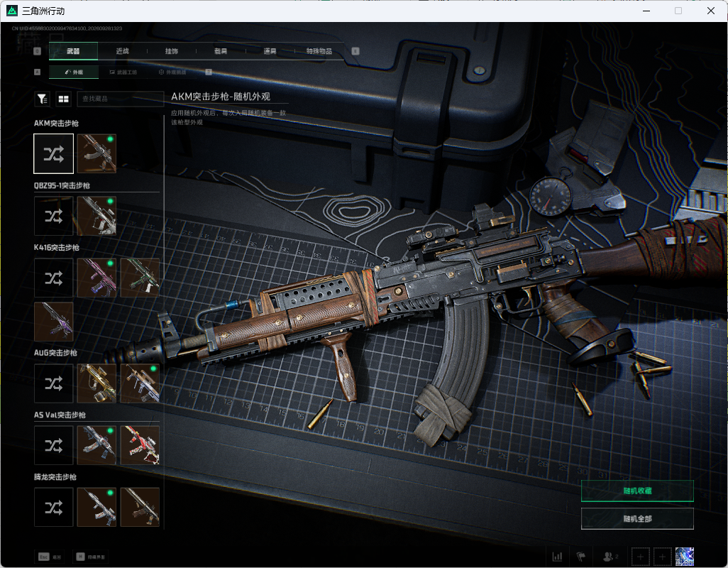Select AUG random skin shuffle tile
Screen dimensions: 728x568
[x=54, y=383]
